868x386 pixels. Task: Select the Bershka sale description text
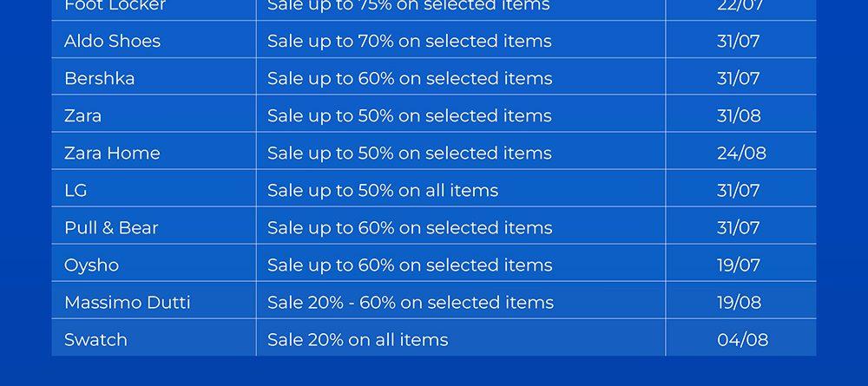(410, 78)
